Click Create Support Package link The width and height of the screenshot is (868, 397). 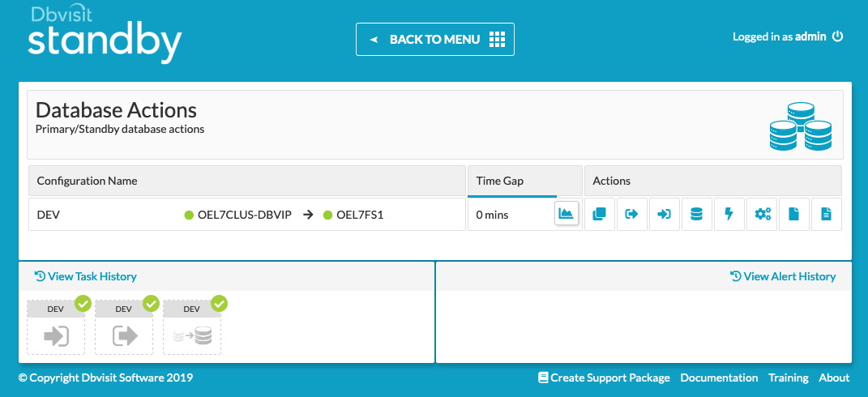604,378
